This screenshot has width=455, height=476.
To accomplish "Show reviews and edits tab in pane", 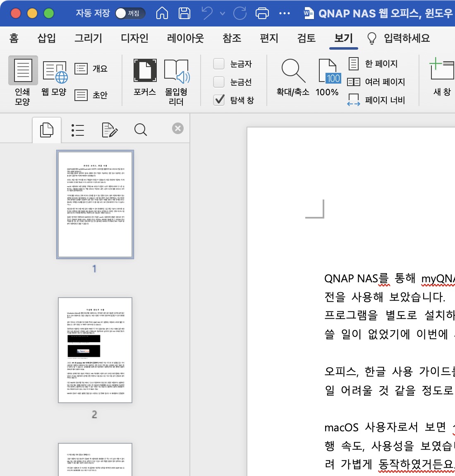I will coord(110,130).
